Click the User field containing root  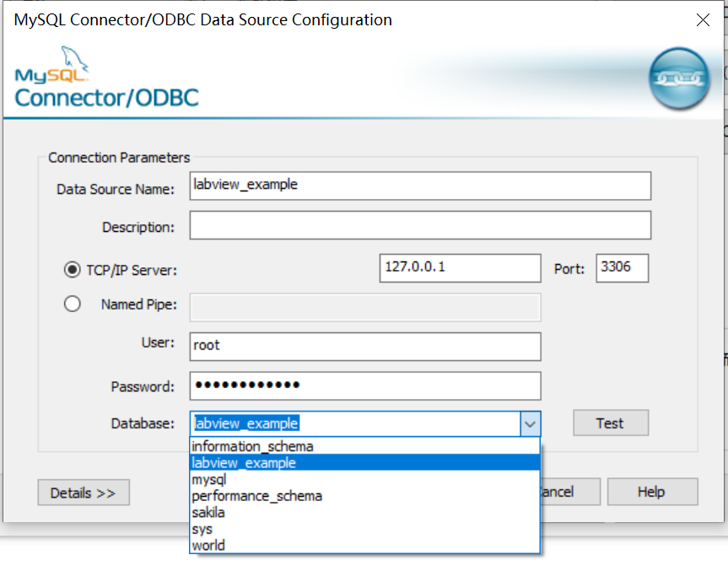(x=365, y=347)
